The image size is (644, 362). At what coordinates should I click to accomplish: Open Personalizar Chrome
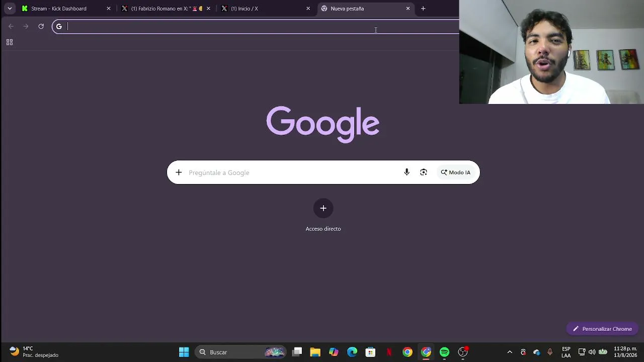pos(602,329)
